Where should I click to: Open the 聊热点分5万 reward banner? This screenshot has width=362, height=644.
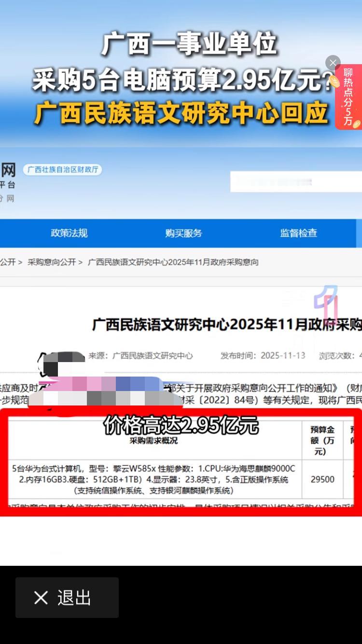pyautogui.click(x=348, y=98)
